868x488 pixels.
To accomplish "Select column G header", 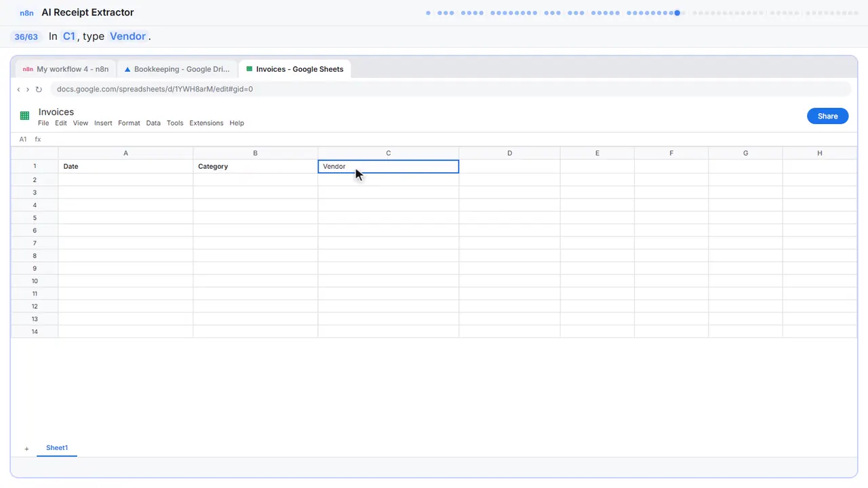I will pos(745,153).
